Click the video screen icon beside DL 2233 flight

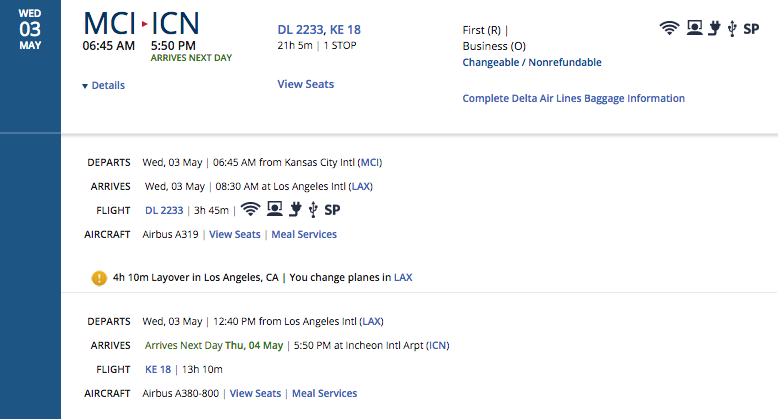click(274, 209)
